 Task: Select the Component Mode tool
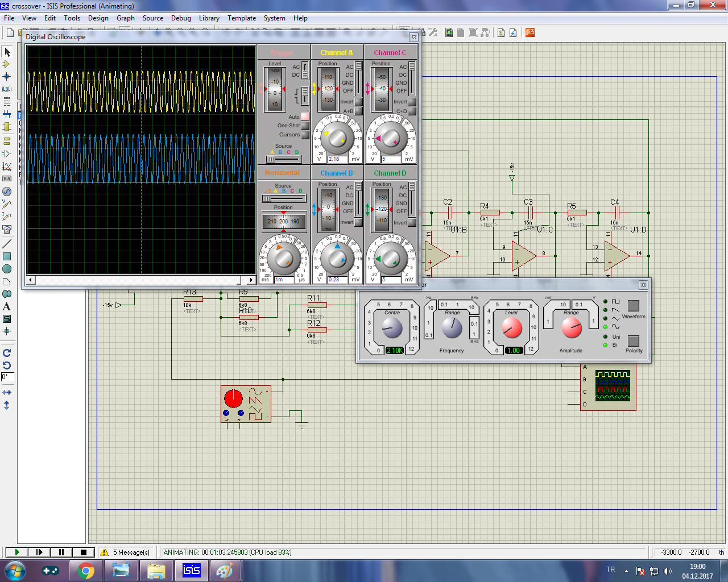(7, 64)
